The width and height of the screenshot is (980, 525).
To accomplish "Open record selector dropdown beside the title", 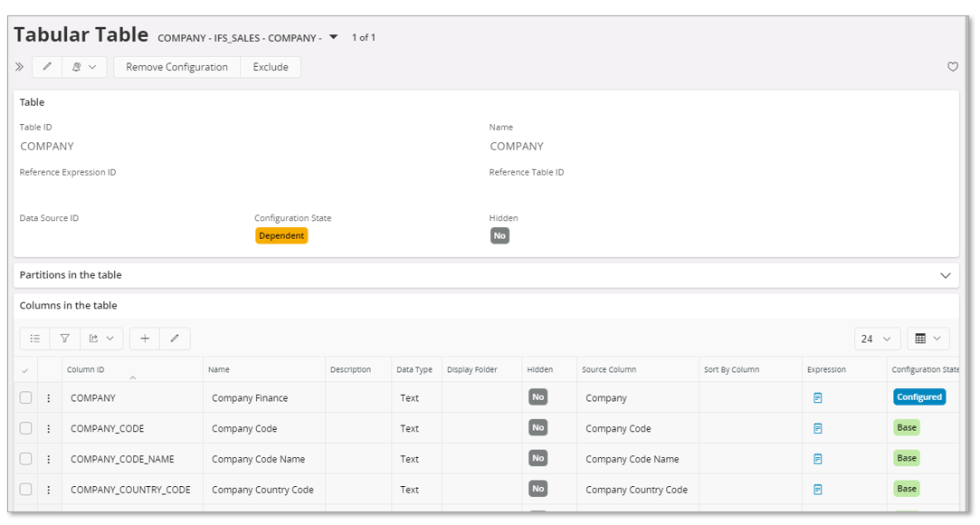I will click(x=333, y=37).
